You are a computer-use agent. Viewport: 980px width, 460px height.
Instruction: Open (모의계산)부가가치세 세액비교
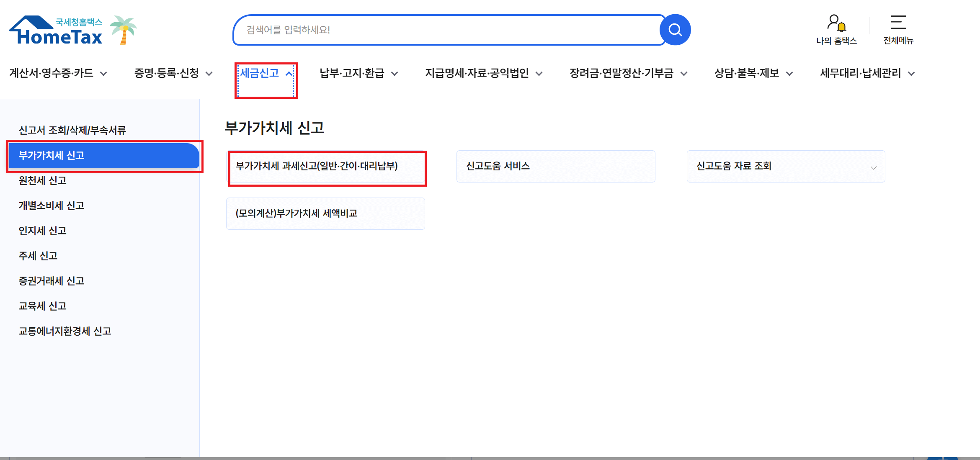325,213
